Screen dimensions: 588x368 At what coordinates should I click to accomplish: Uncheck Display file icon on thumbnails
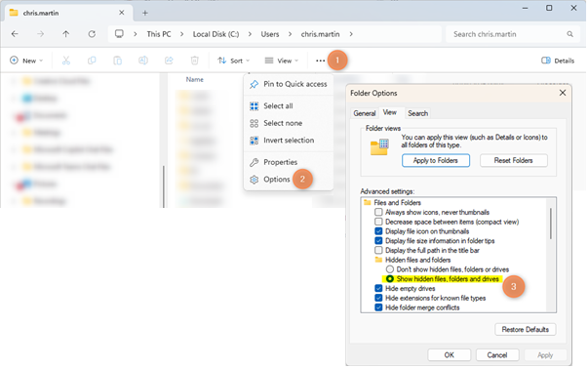coord(378,231)
